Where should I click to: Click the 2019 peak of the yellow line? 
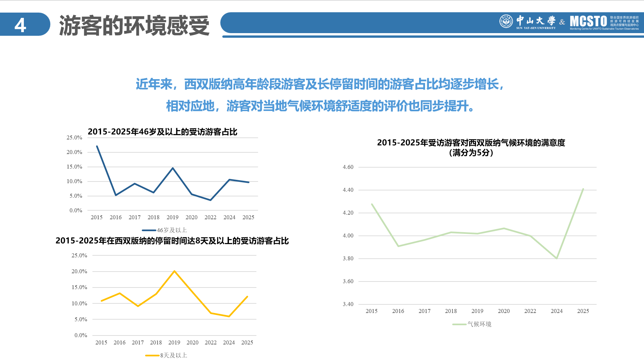click(174, 271)
